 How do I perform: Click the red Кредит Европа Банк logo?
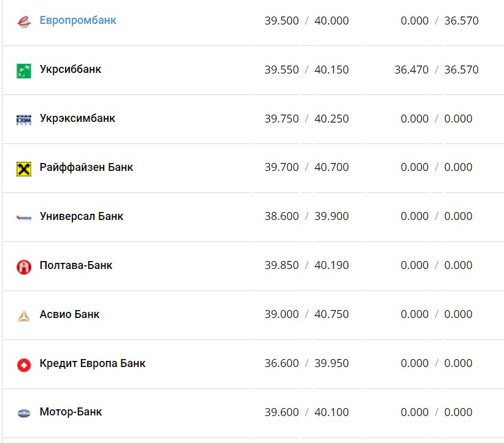pyautogui.click(x=23, y=365)
